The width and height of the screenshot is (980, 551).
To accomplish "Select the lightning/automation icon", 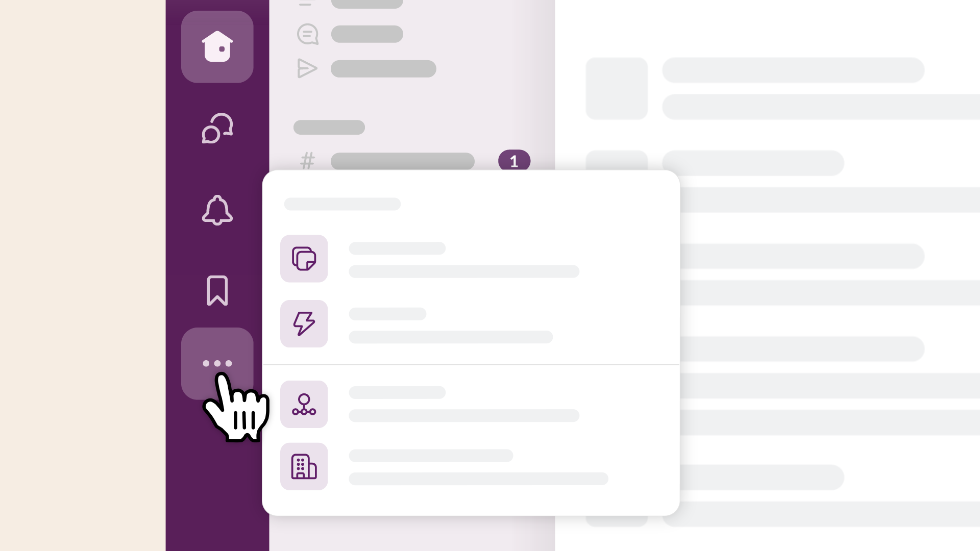I will (x=304, y=323).
